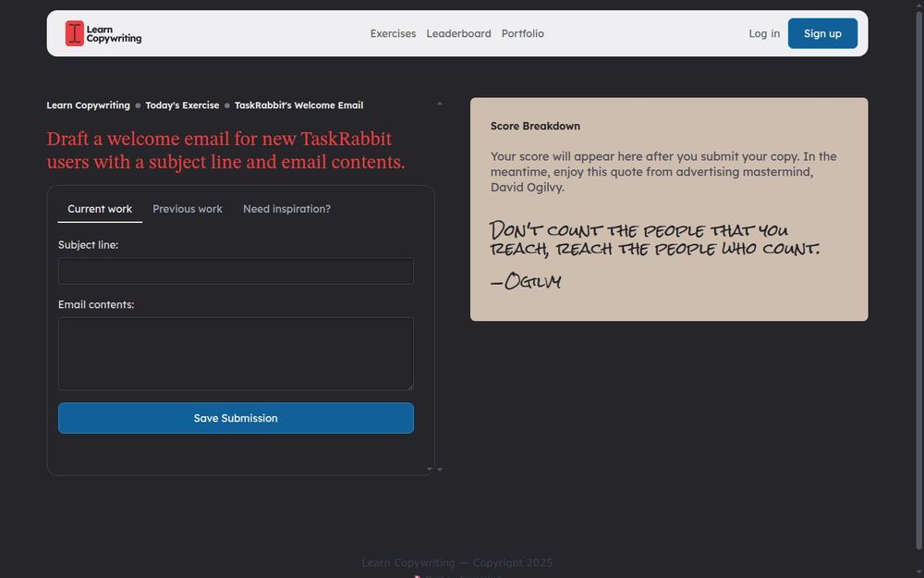Collapse the exercise section using the up chevron

[440, 103]
